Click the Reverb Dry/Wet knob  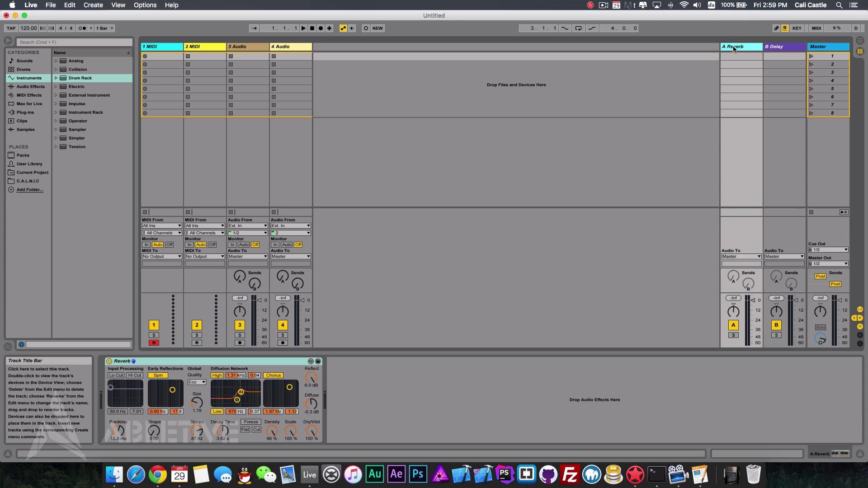[x=311, y=431]
